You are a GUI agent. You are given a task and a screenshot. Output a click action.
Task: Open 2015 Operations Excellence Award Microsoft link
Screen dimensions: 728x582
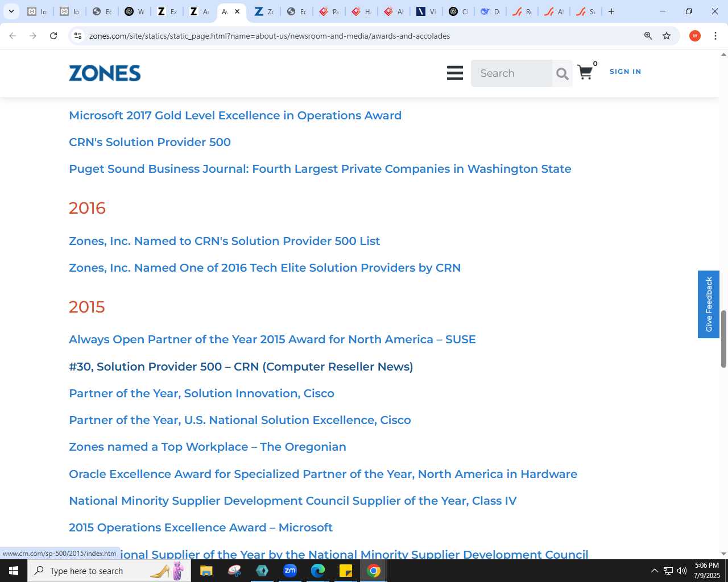pyautogui.click(x=200, y=527)
